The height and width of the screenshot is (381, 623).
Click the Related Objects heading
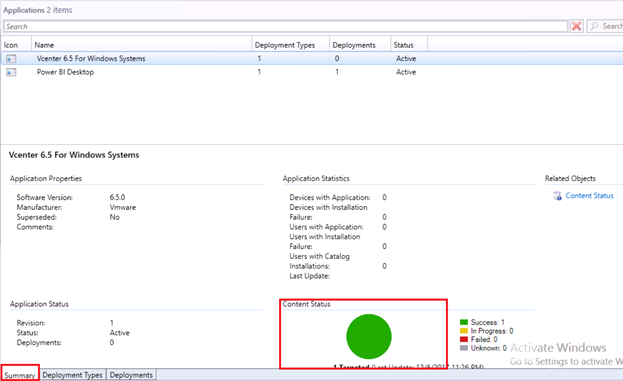(570, 178)
